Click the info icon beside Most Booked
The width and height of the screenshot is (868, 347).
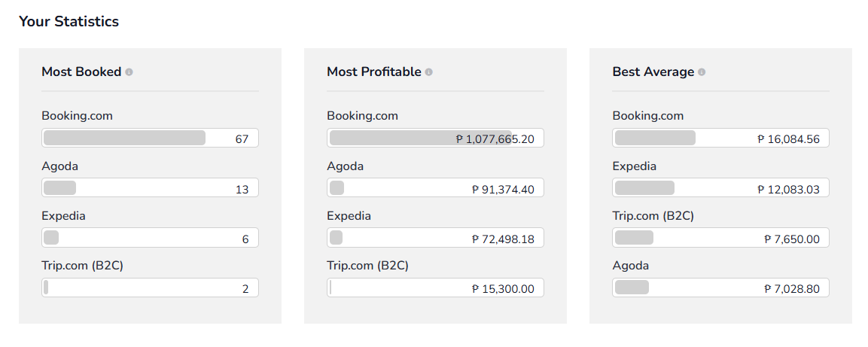pyautogui.click(x=129, y=72)
